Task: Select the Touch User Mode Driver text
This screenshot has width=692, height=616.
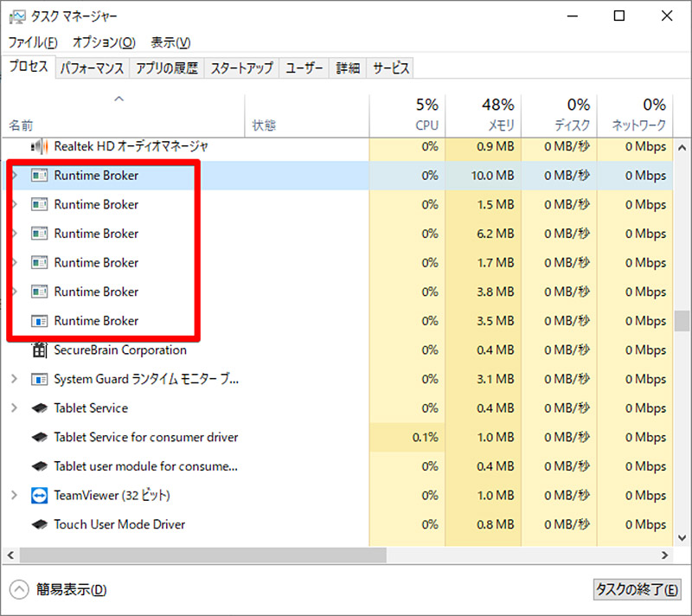Action: [x=119, y=524]
